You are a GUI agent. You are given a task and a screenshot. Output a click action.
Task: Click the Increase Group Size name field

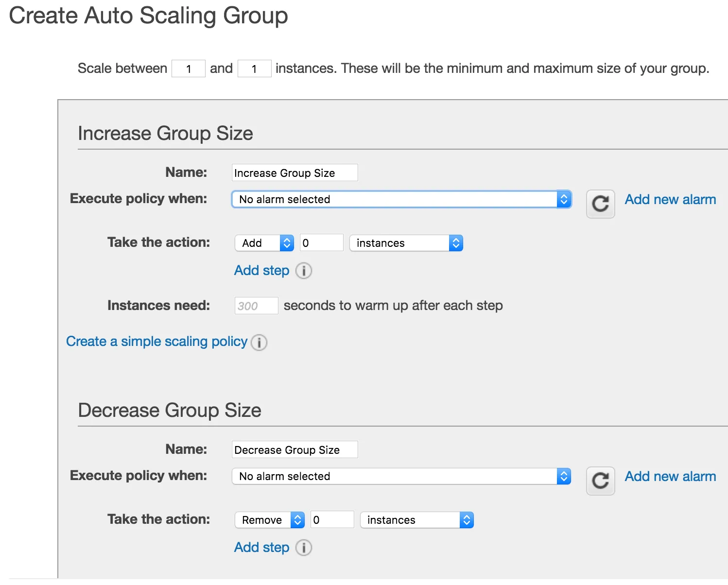[295, 173]
